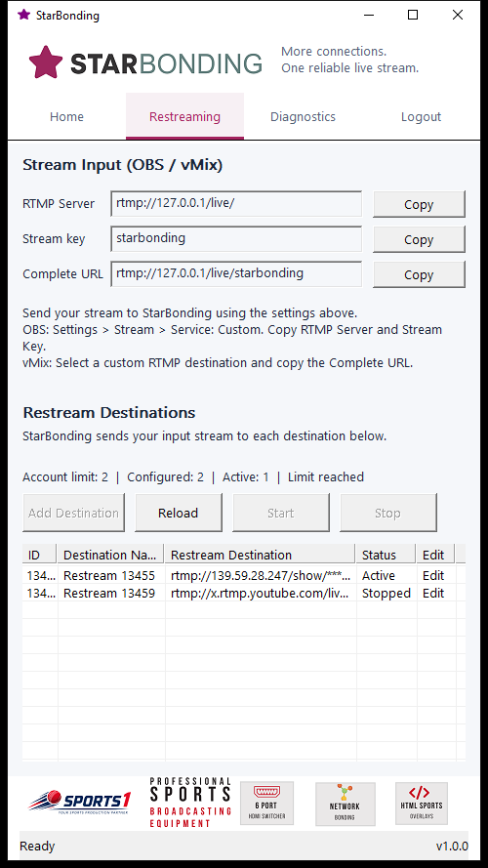
Task: Maximize the StarBonding window
Action: [x=413, y=15]
